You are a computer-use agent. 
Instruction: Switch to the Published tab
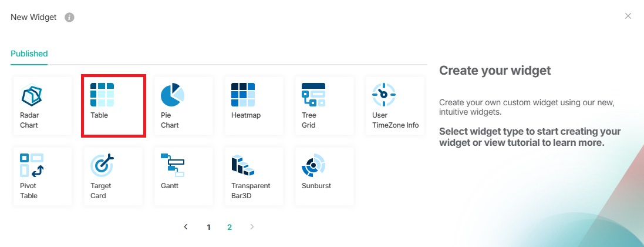point(29,54)
